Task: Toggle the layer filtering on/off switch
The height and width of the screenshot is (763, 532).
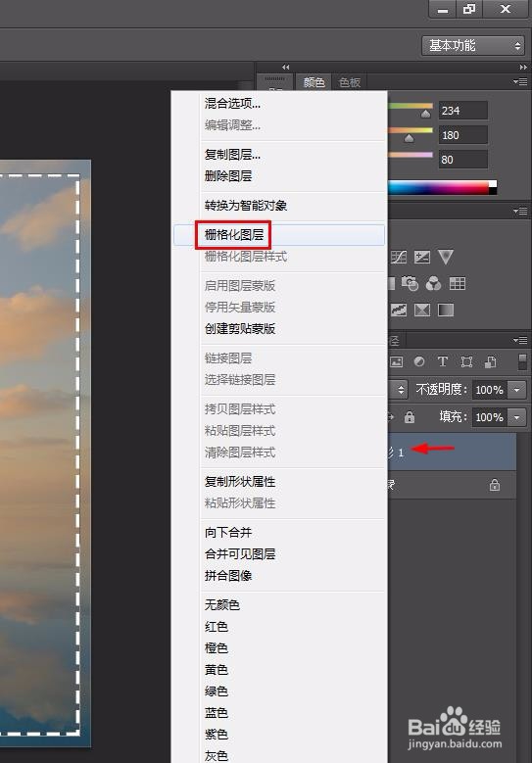Action: tap(522, 361)
